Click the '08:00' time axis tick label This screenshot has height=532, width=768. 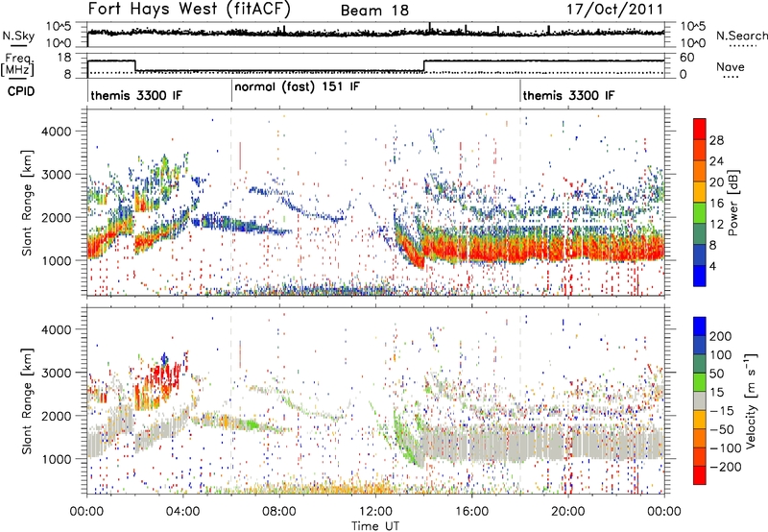[x=279, y=512]
